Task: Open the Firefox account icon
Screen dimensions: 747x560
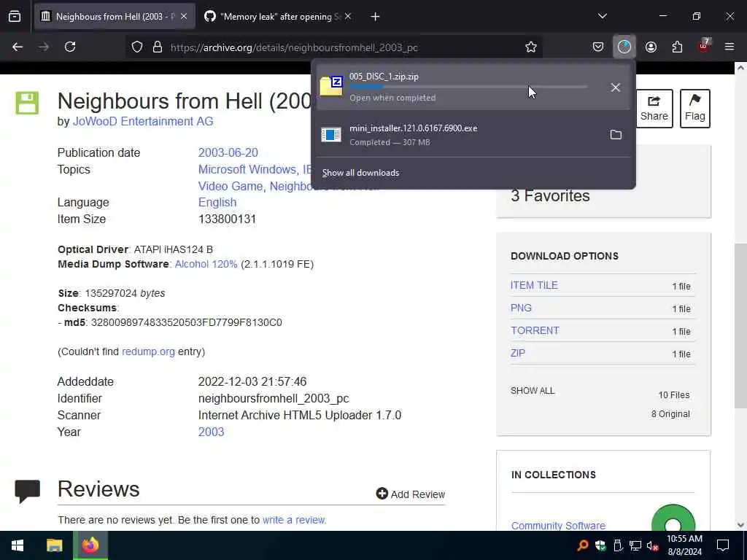Action: point(651,47)
